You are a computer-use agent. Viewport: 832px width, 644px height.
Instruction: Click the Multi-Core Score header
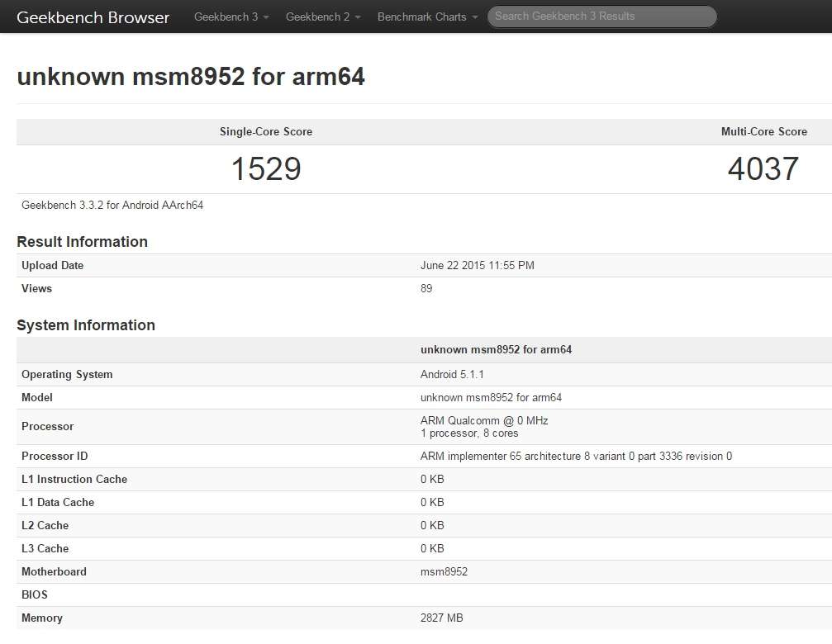(x=764, y=131)
